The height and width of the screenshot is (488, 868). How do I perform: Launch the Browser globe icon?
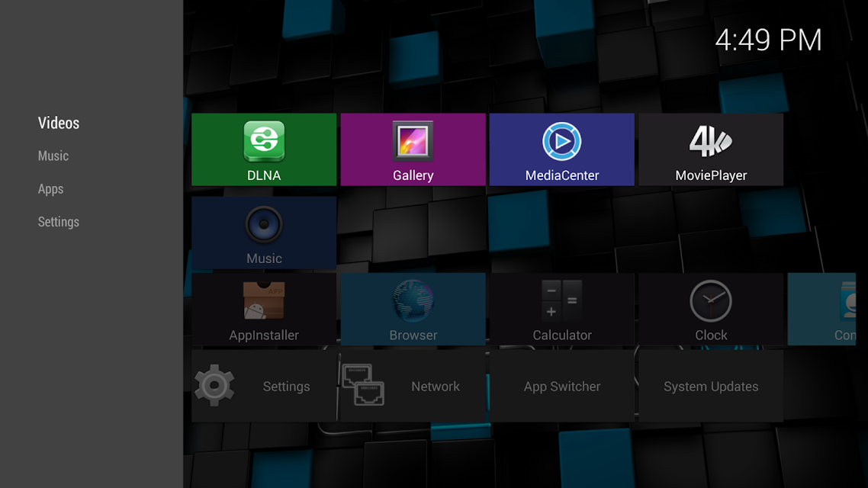[413, 300]
